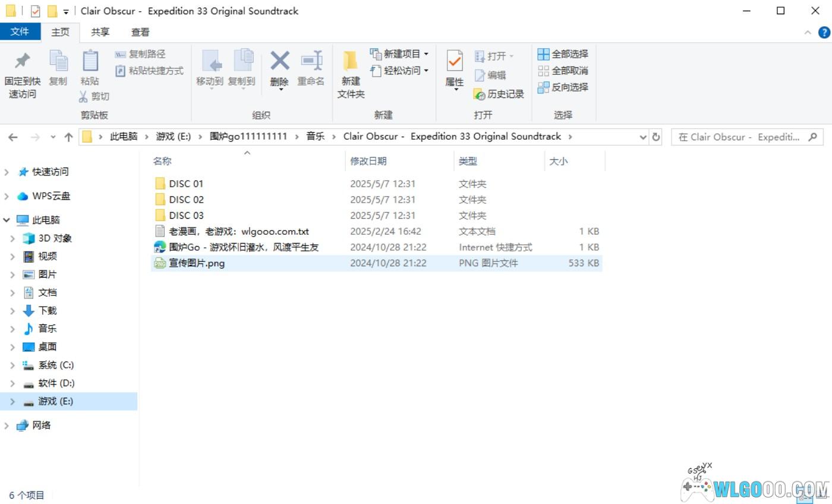Click the Pin to Quick Access icon
832x504 pixels.
pyautogui.click(x=22, y=61)
